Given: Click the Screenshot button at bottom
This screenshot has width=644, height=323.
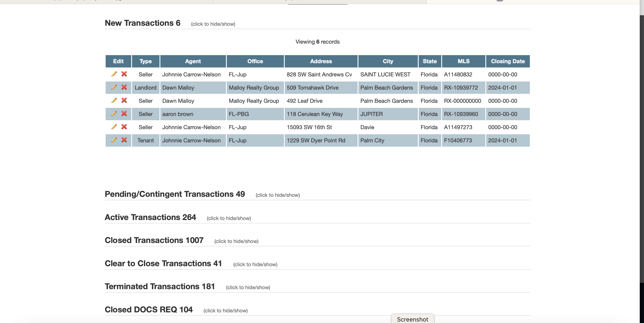Looking at the screenshot, I should [x=413, y=319].
